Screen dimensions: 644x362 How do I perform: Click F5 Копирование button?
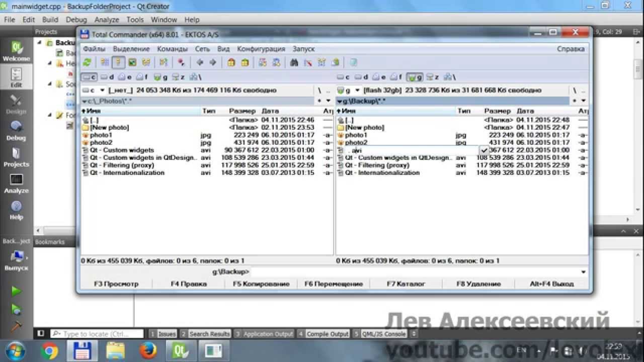pyautogui.click(x=261, y=284)
